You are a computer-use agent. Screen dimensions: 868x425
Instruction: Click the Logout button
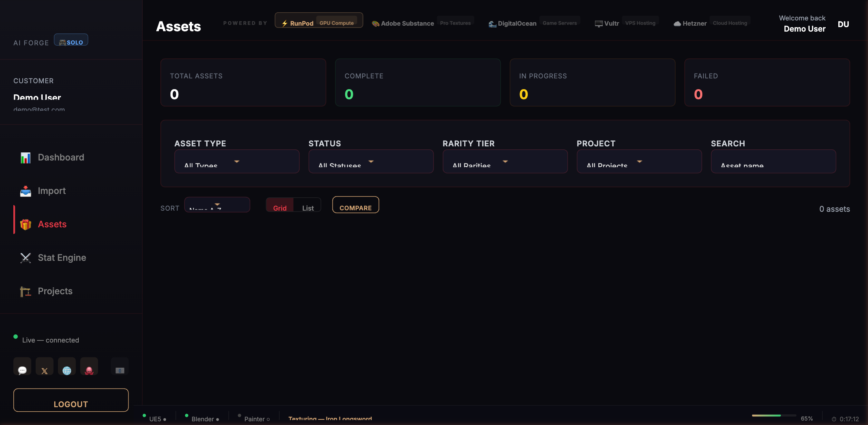pyautogui.click(x=71, y=400)
